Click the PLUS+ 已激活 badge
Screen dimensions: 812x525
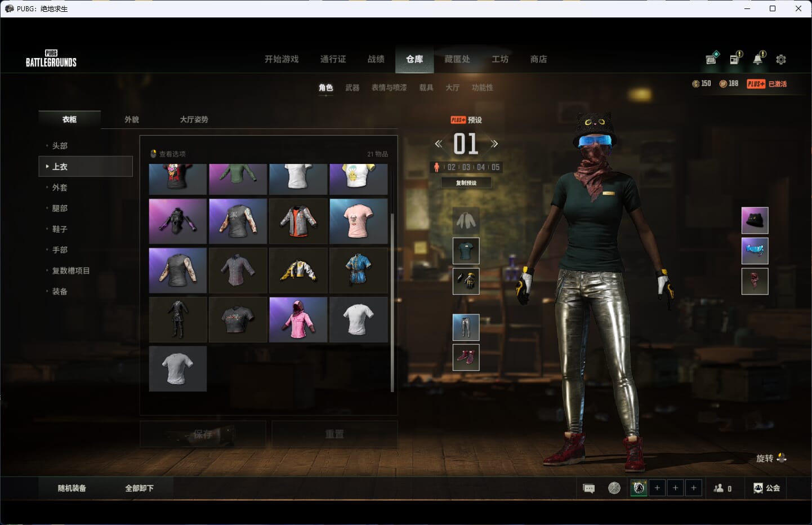pyautogui.click(x=767, y=84)
